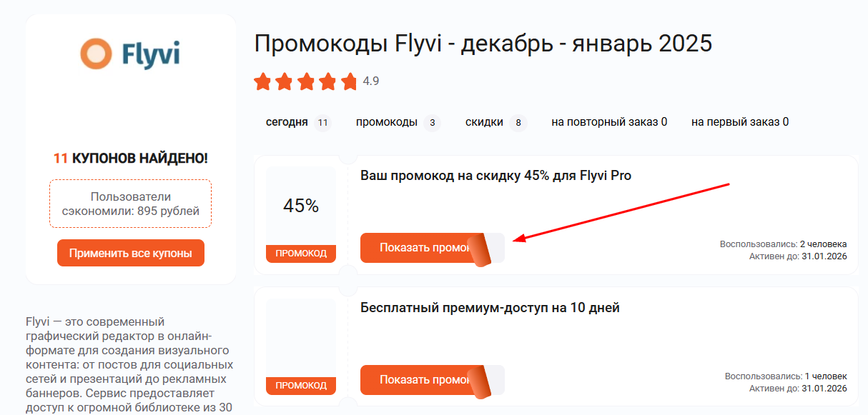
Task: Click the first orange rating star
Action: pyautogui.click(x=262, y=81)
